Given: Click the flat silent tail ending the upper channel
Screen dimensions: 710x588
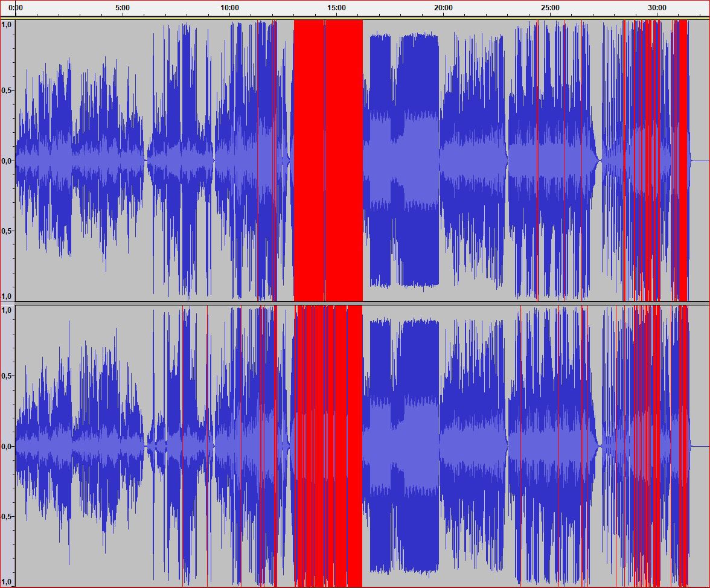Looking at the screenshot, I should (700, 161).
